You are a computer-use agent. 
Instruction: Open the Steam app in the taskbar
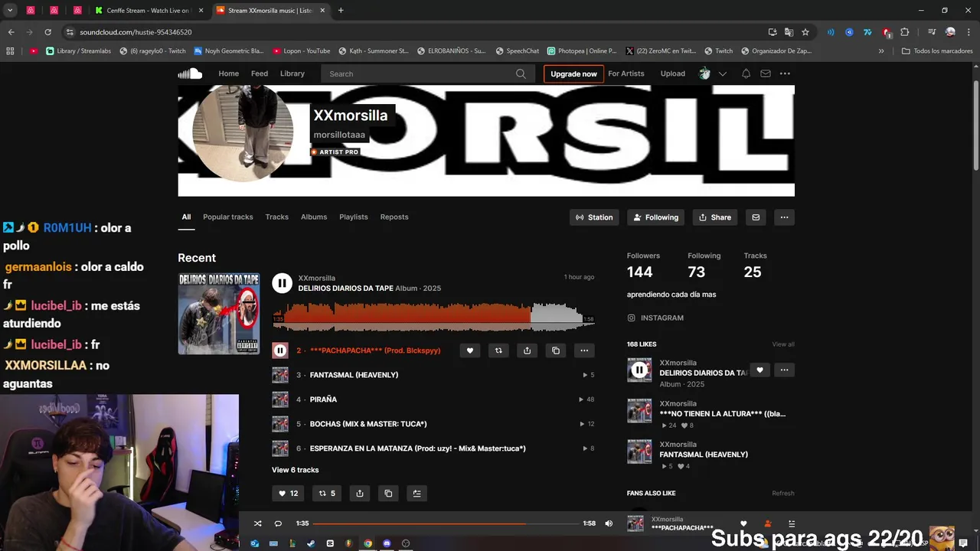311,543
